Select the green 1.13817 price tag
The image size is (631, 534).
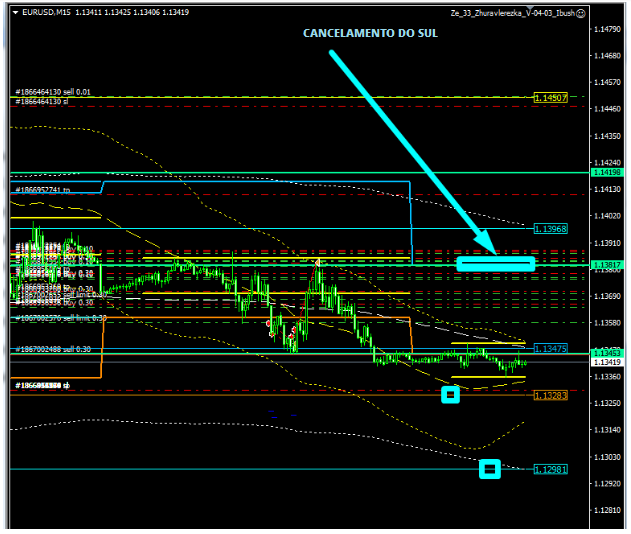(x=607, y=265)
